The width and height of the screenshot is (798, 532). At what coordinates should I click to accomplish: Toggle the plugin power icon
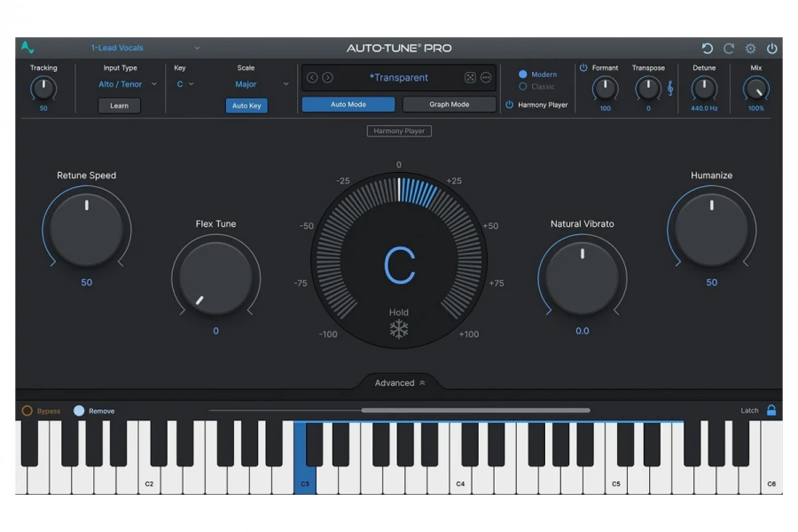[772, 49]
